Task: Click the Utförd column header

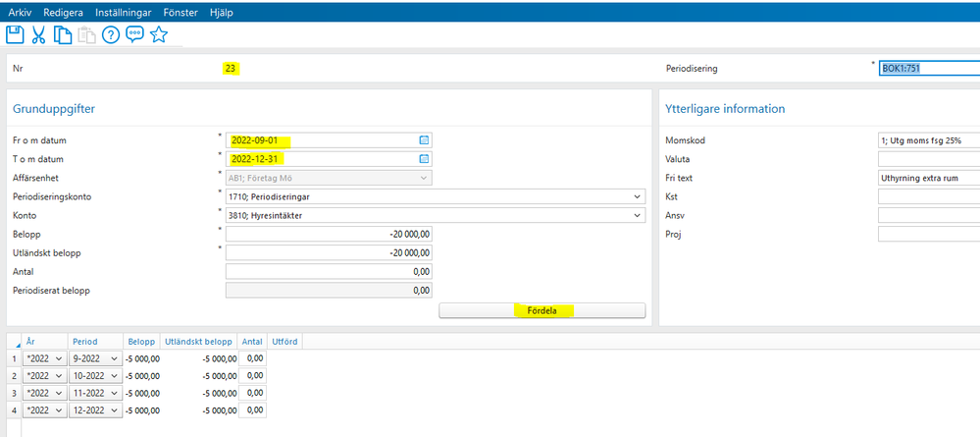Action: tap(285, 342)
